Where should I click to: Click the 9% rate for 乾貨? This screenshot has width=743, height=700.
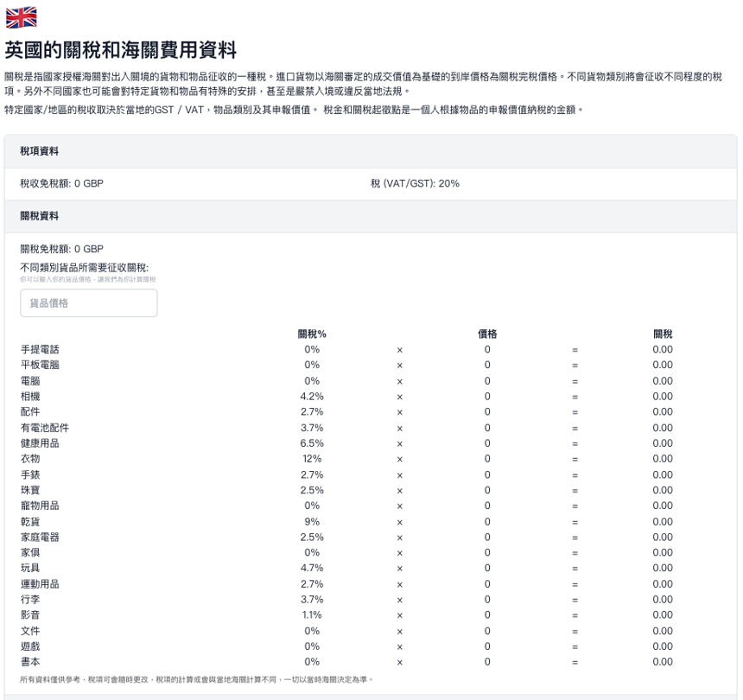click(311, 521)
